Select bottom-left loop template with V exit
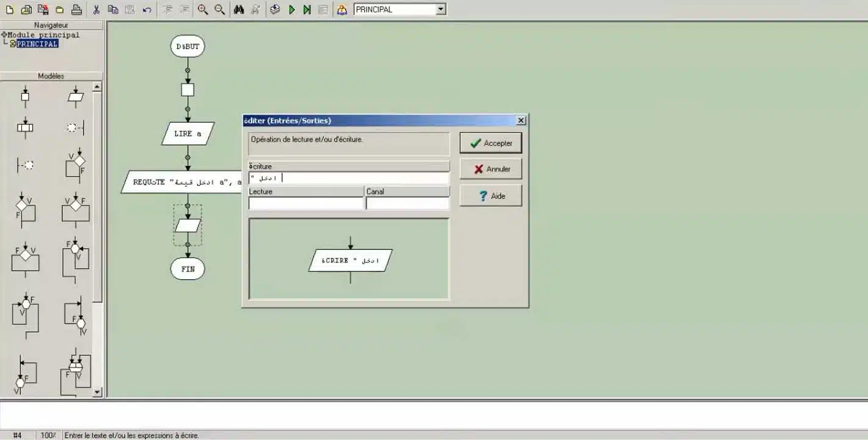The height and width of the screenshot is (440, 868). 25,374
